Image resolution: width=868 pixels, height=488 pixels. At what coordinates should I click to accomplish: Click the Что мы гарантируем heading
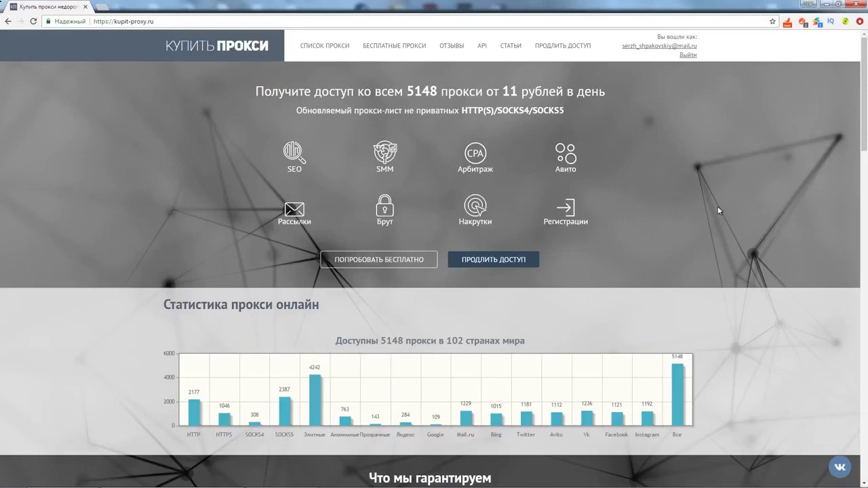click(430, 478)
